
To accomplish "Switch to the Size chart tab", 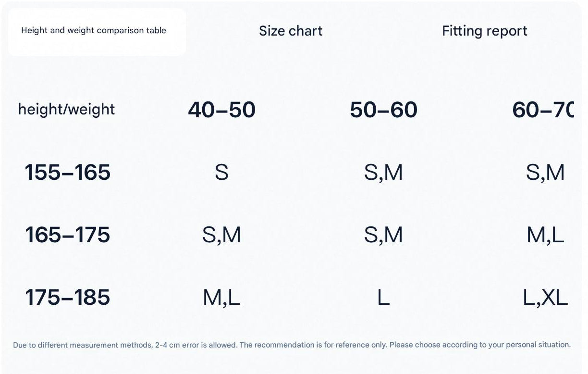I will (x=291, y=31).
